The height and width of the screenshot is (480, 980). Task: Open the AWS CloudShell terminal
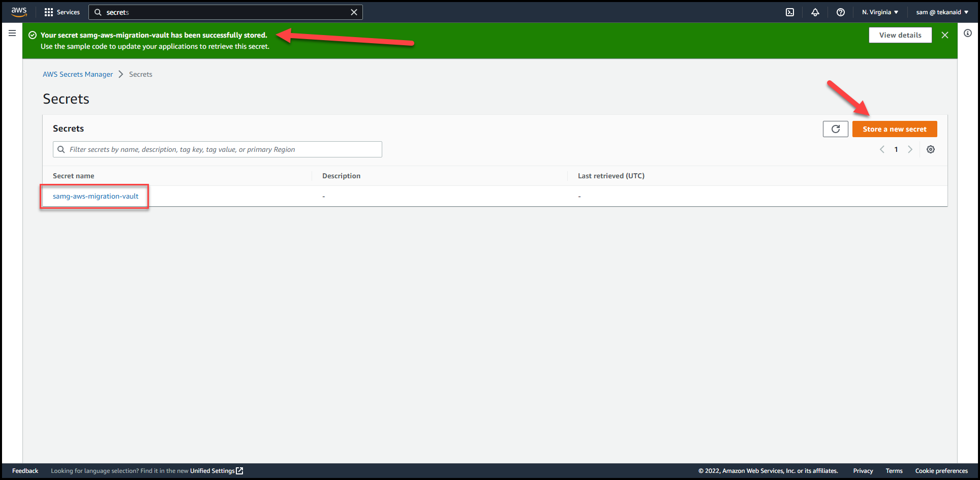(x=790, y=12)
